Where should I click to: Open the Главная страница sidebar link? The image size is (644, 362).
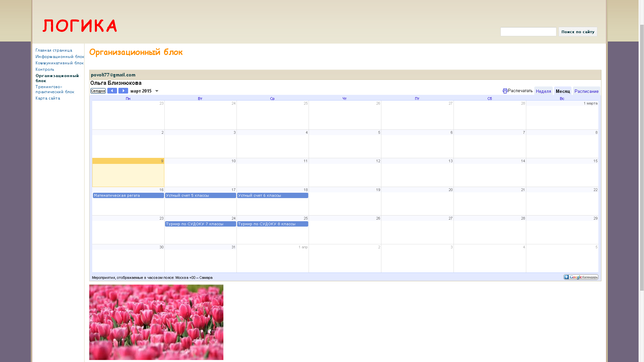coord(54,50)
